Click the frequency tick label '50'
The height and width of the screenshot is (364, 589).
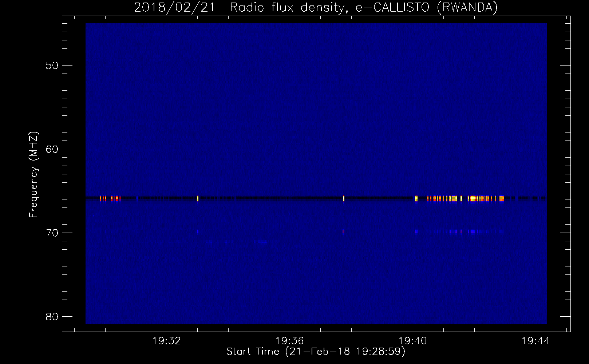click(x=52, y=66)
